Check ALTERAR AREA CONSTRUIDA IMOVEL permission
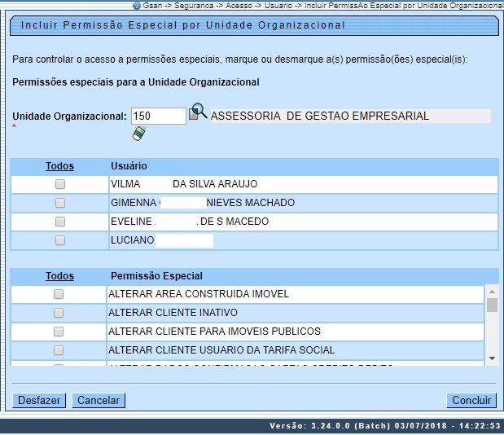The height and width of the screenshot is (435, 504). click(59, 294)
